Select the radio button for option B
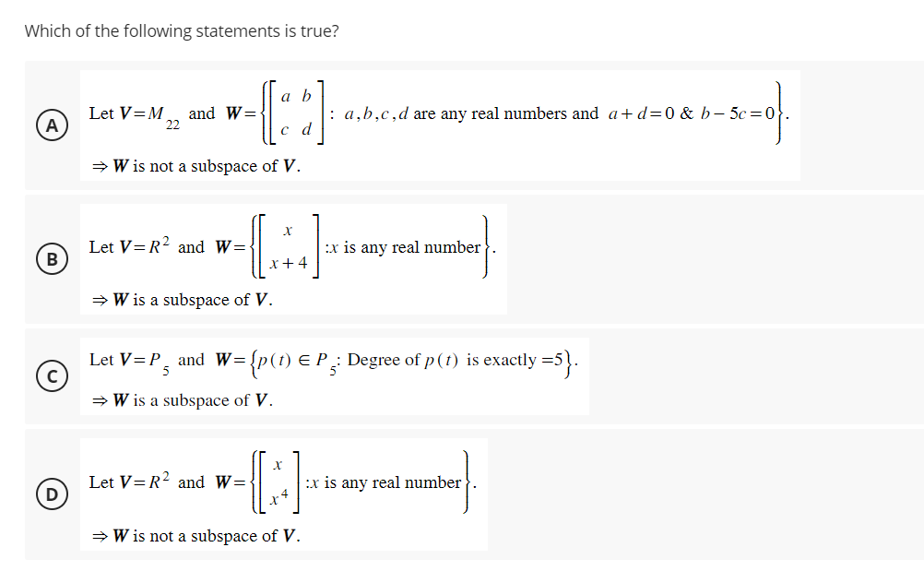 click(53, 258)
